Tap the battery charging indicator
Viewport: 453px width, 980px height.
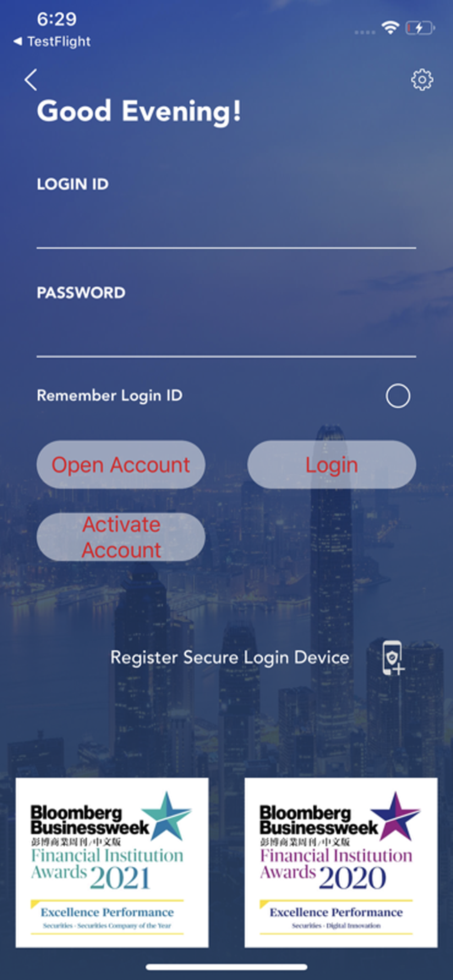coord(420,28)
